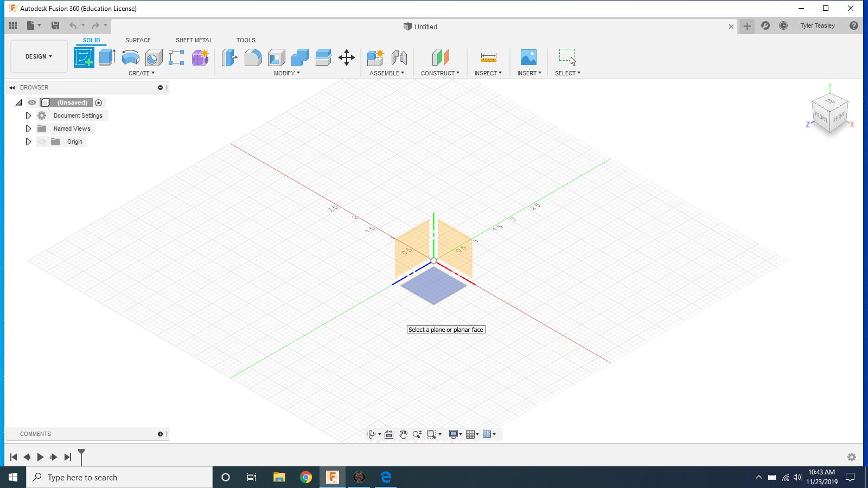Select the New Component tool
This screenshot has height=488, width=868.
(x=375, y=57)
